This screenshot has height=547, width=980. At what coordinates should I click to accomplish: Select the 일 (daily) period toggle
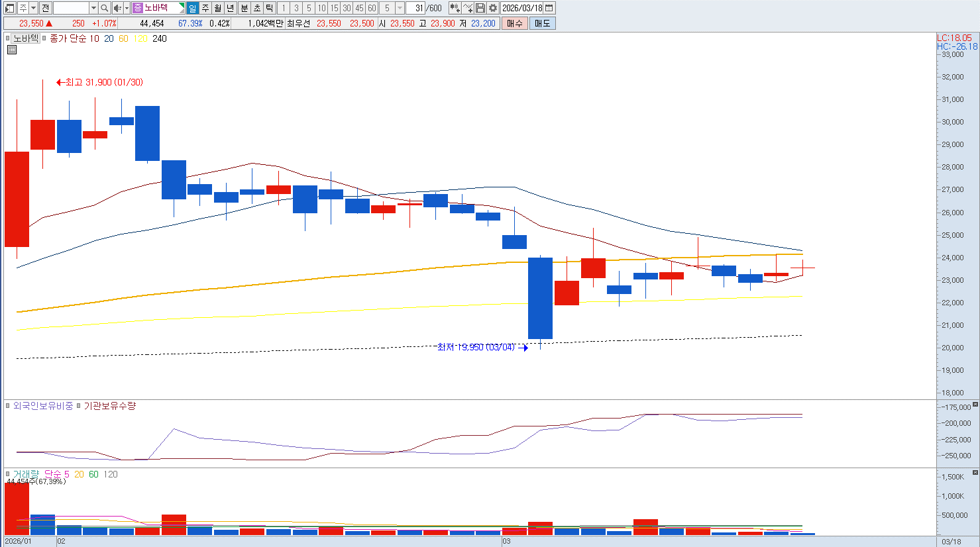click(x=192, y=8)
